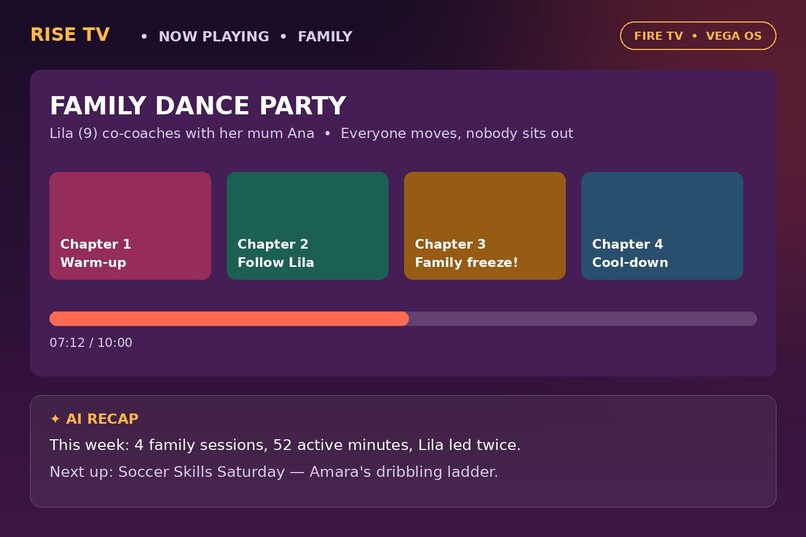Click the FAMILY DANCE PARTY title
Viewport: 806px width, 537px height.
[198, 105]
